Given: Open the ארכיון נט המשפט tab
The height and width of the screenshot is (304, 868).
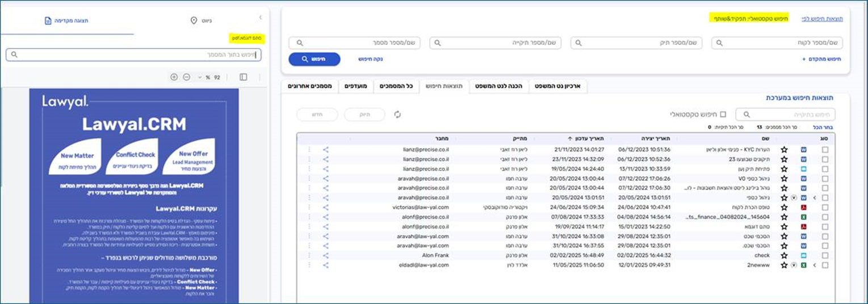Looking at the screenshot, I should (558, 86).
